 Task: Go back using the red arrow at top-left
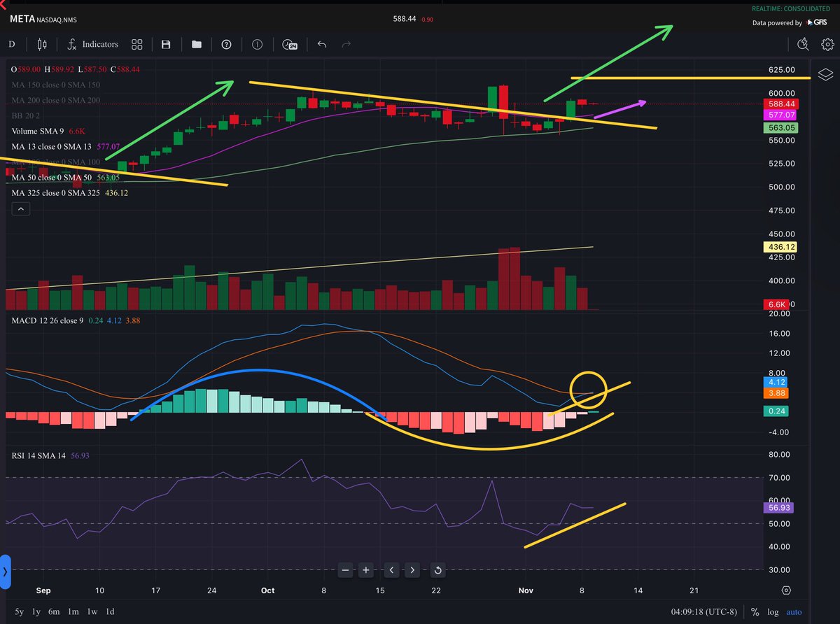pyautogui.click(x=3, y=5)
